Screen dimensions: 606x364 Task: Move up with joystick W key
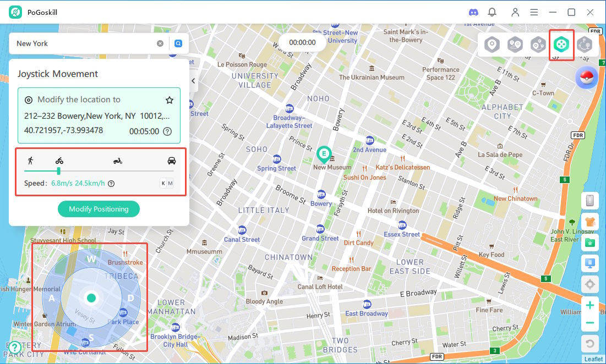coord(91,259)
